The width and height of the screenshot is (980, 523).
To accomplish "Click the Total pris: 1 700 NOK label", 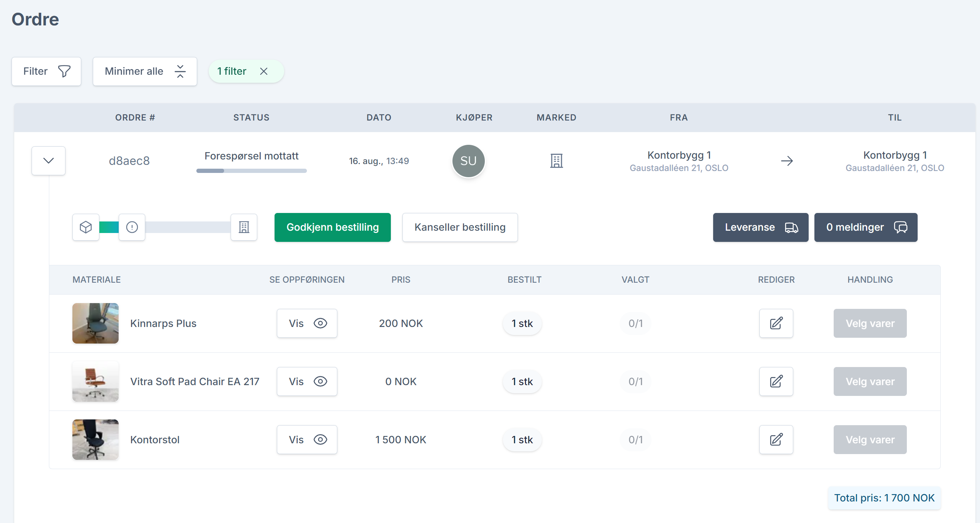I will point(884,498).
